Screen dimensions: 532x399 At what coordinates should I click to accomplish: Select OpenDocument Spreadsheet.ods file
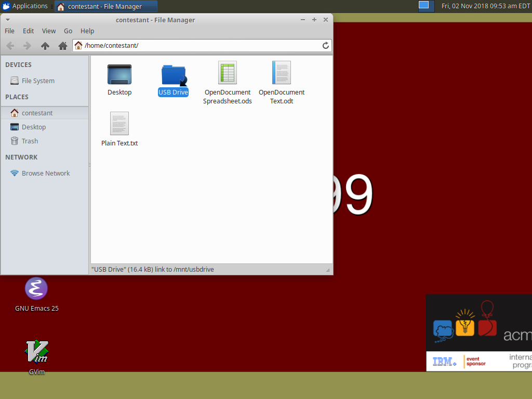pos(228,83)
